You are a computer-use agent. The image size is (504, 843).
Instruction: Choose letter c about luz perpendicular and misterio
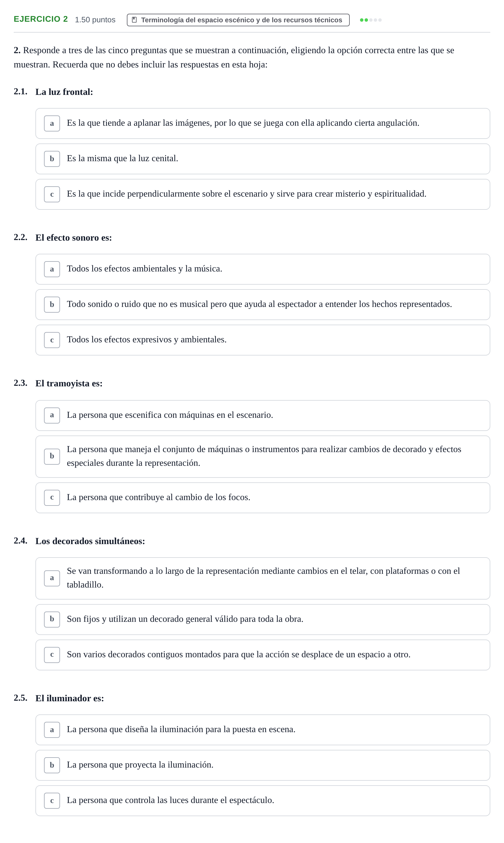tap(263, 194)
